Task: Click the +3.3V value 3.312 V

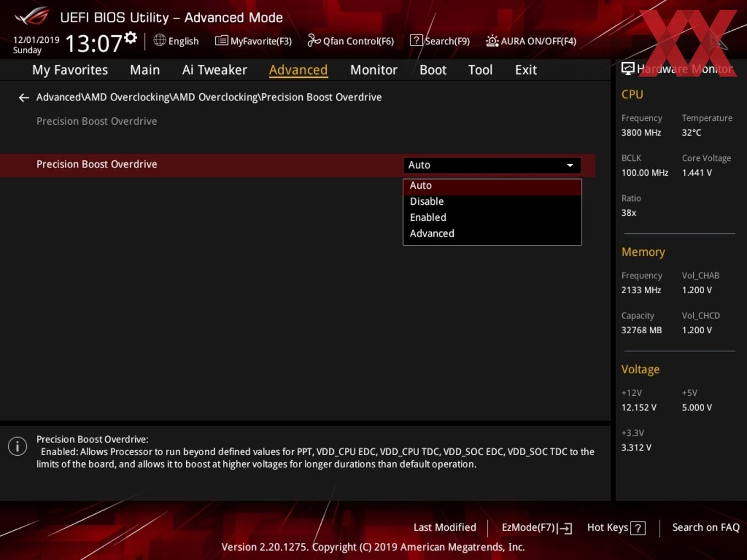Action: [x=636, y=448]
